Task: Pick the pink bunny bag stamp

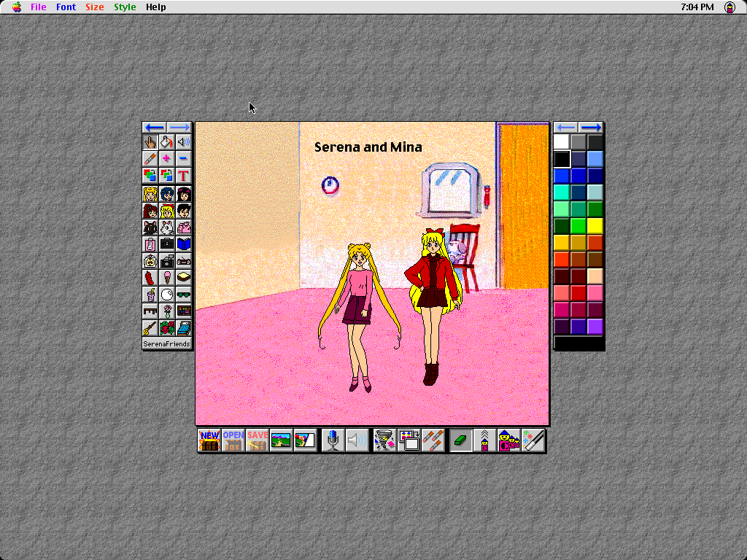Action: click(x=150, y=244)
